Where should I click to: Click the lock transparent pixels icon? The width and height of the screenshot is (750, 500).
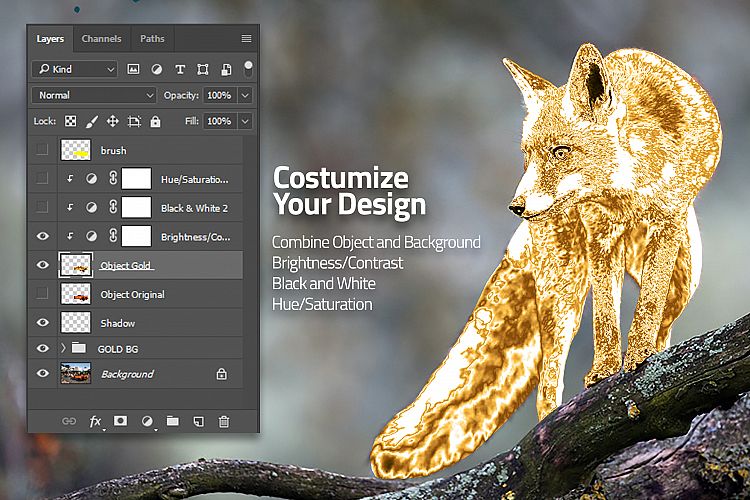(x=71, y=121)
